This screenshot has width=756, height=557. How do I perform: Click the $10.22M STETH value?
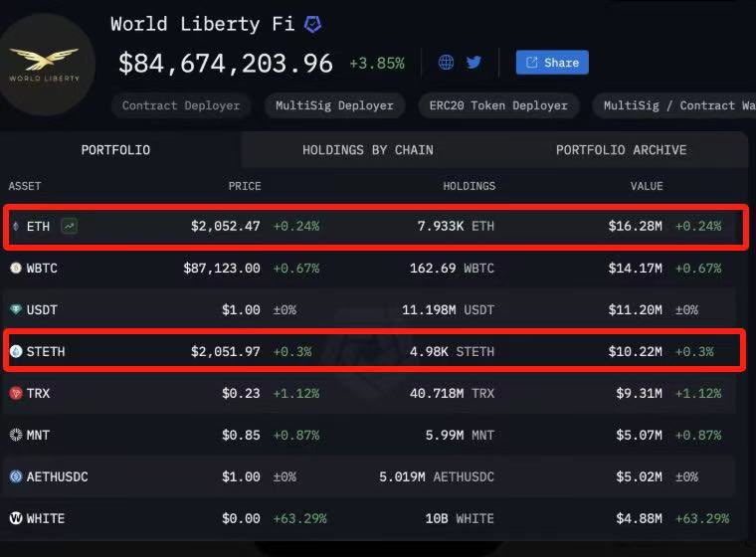point(636,351)
